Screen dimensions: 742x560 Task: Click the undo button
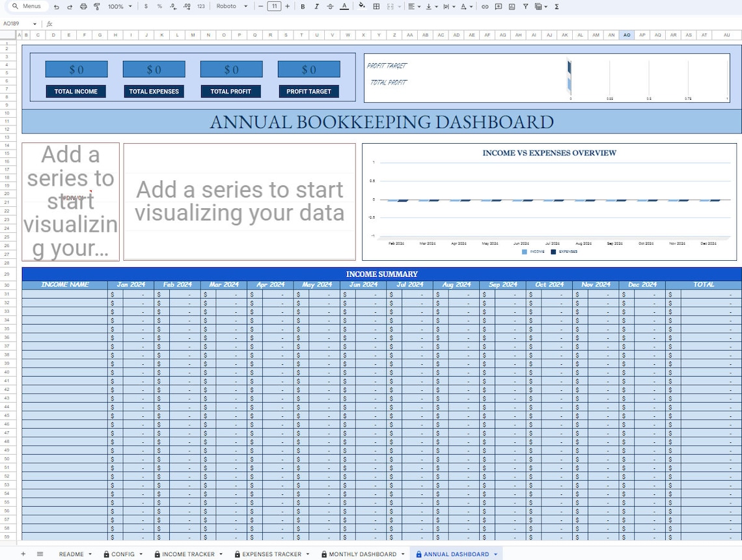[x=57, y=6]
